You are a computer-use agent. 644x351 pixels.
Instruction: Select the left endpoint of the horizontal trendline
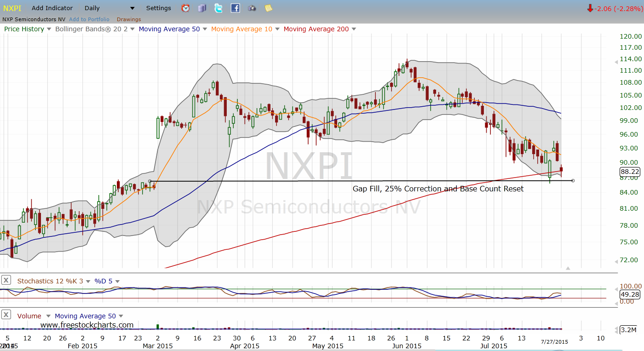tap(150, 181)
